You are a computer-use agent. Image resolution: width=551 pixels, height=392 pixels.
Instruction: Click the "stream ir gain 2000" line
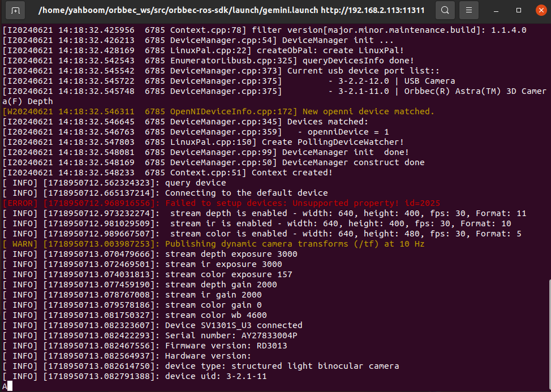click(x=132, y=295)
